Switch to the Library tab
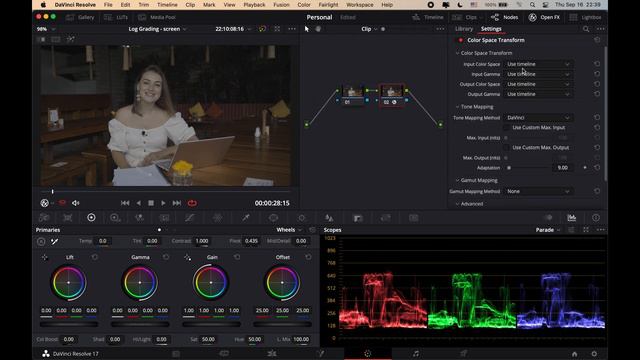 pyautogui.click(x=464, y=29)
